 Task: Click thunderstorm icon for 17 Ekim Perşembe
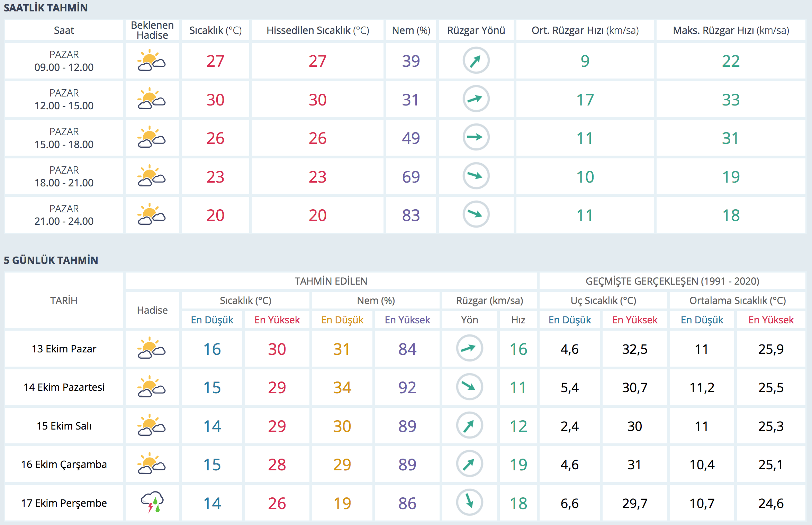click(152, 502)
